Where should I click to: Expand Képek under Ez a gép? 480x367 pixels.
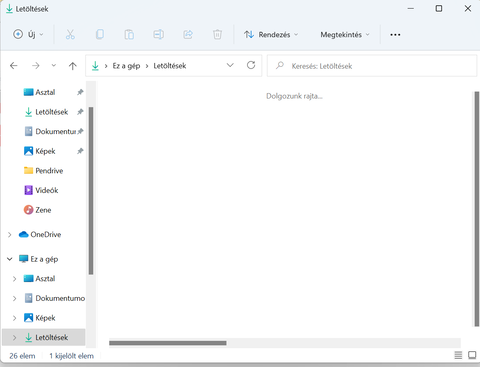point(14,318)
